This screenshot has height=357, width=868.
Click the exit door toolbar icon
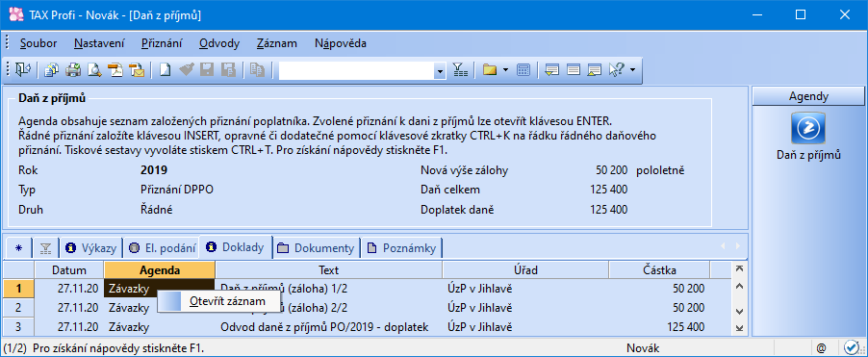[22, 69]
